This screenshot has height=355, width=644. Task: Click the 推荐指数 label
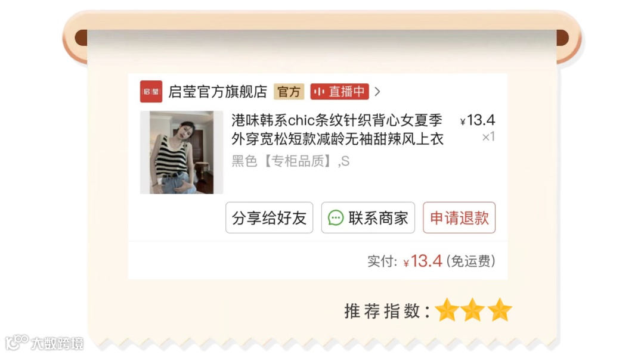coord(387,311)
